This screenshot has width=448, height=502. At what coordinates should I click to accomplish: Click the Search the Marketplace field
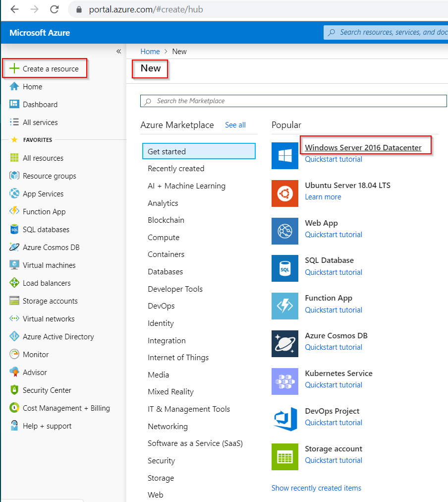[293, 101]
